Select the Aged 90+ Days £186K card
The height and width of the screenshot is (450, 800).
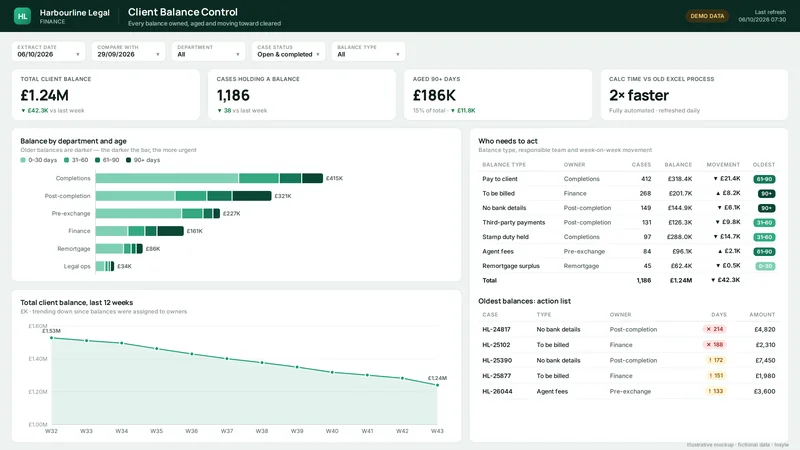tap(498, 95)
